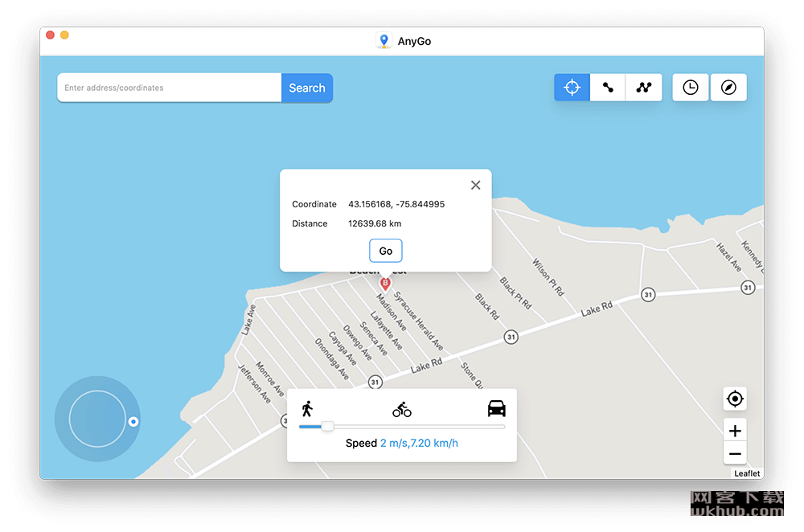Click the Onondaga Ave map label

332,358
